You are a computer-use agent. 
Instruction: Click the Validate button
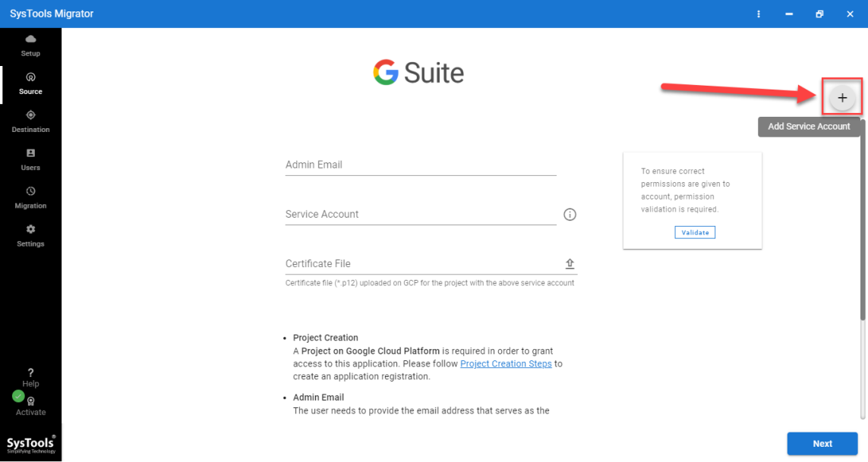tap(695, 232)
